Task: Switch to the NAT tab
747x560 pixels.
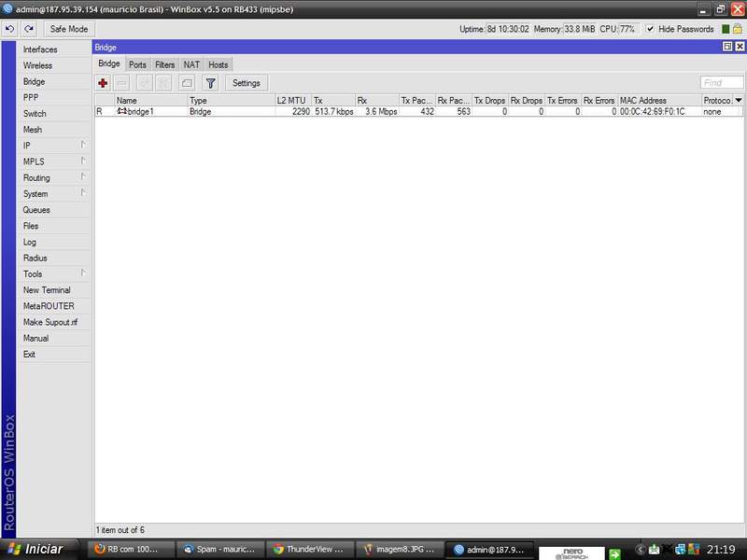Action: [191, 64]
